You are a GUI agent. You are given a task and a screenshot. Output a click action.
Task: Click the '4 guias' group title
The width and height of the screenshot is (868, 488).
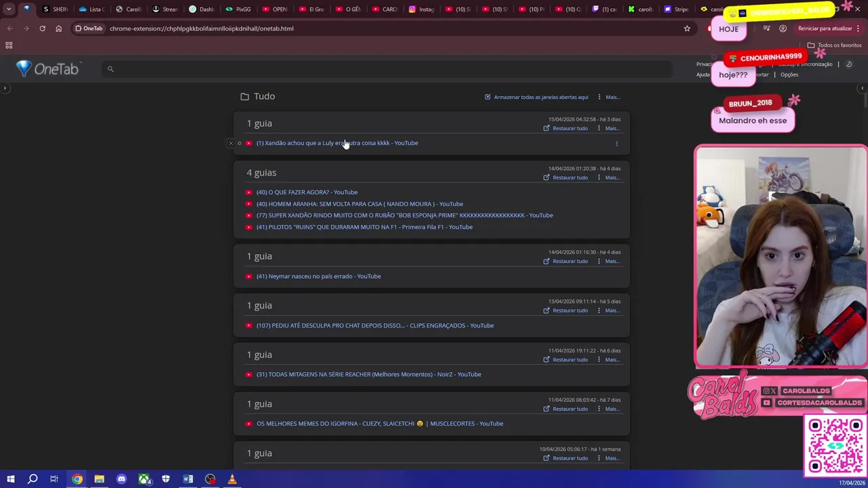261,173
